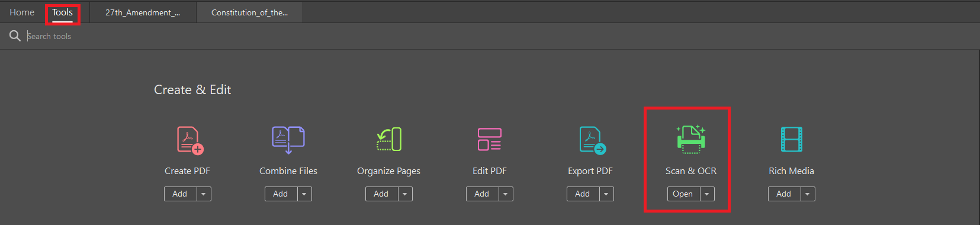Image resolution: width=980 pixels, height=225 pixels.
Task: Click the Organize Pages label
Action: point(388,171)
